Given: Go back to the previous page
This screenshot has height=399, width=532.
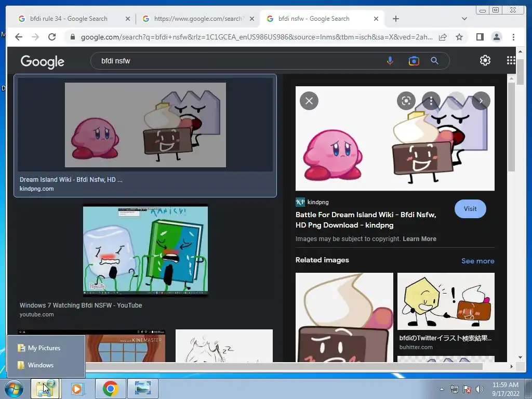Looking at the screenshot, I should 19,37.
